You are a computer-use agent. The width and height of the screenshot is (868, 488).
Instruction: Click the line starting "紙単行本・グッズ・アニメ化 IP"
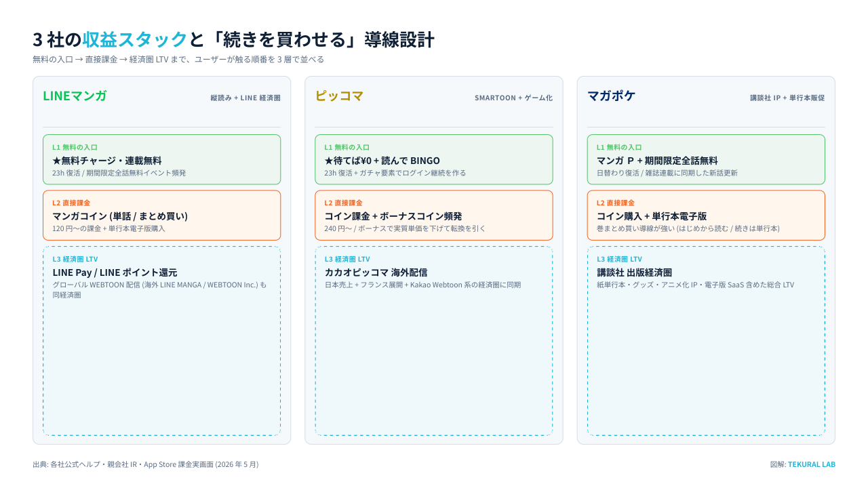[696, 285]
